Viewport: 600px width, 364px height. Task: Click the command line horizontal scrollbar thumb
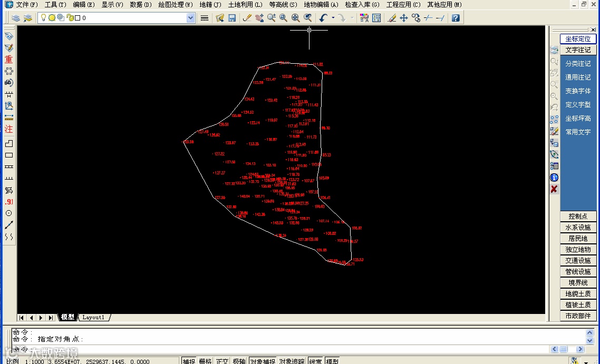563,349
